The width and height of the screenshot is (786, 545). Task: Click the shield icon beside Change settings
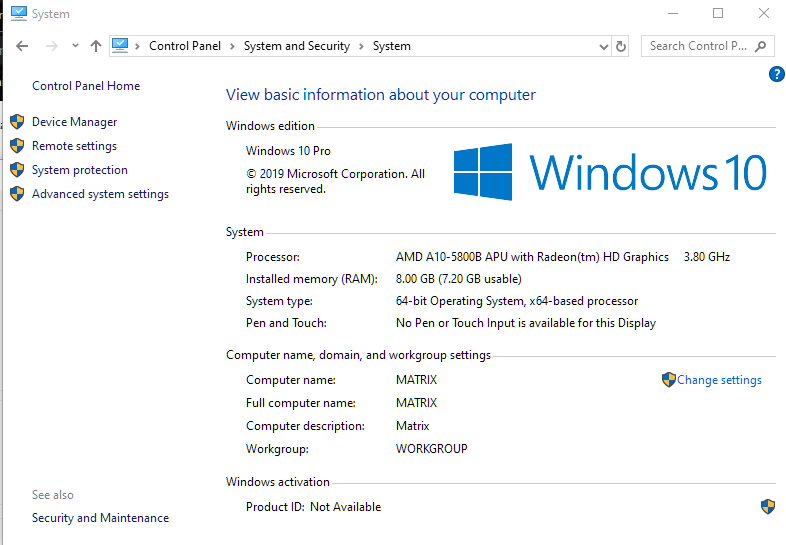click(x=669, y=380)
